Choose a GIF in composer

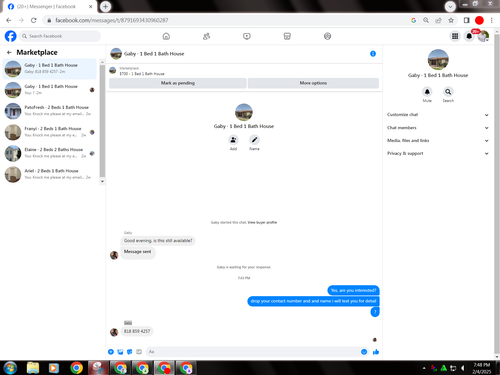coord(139,352)
